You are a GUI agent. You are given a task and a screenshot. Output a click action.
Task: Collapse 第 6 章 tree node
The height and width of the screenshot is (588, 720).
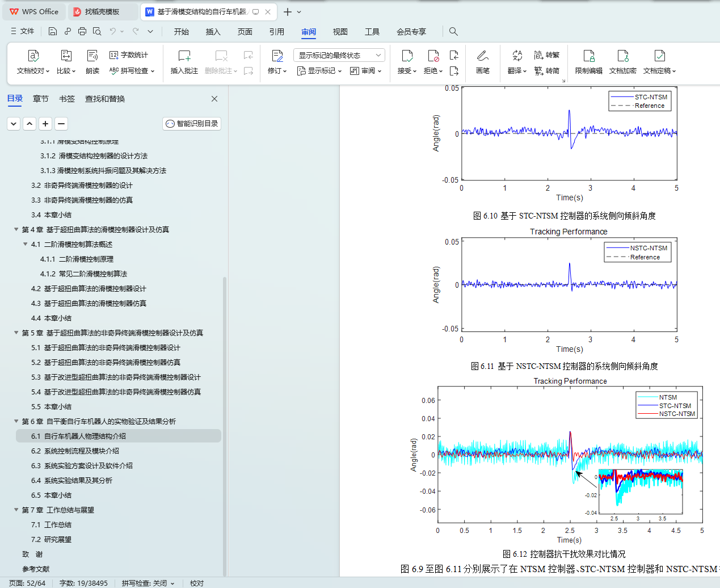[16, 422]
